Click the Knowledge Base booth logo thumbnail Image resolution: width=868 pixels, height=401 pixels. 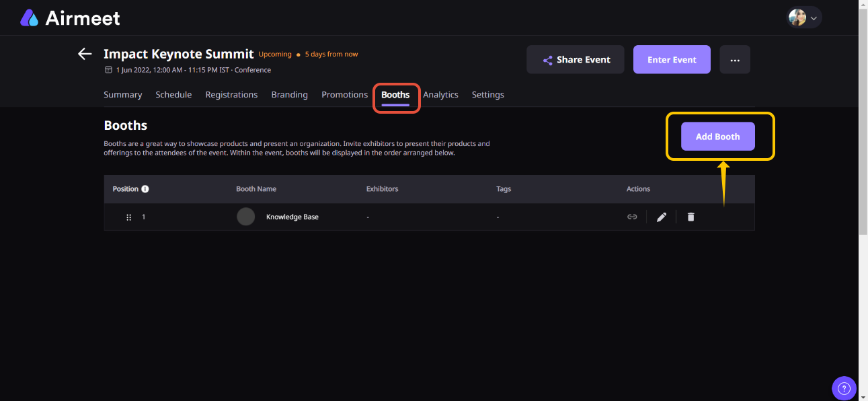[x=246, y=217]
